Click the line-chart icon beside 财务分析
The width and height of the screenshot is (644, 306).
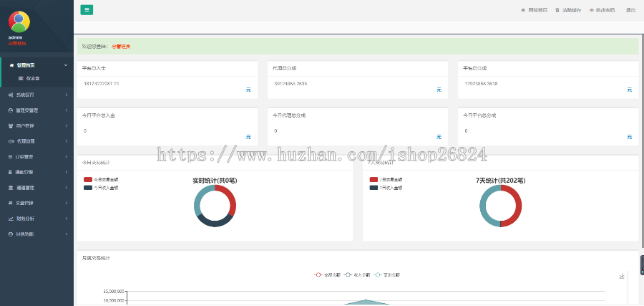point(11,219)
